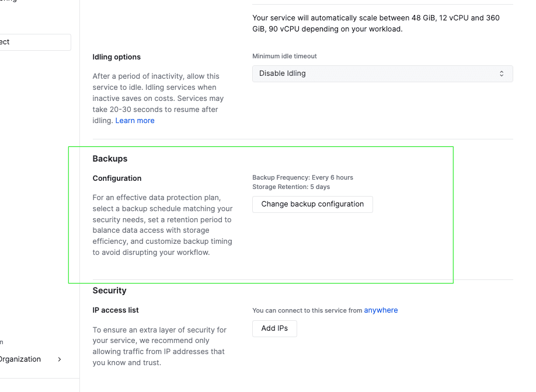
Task: Click the automatic scaling description text
Action: [376, 23]
